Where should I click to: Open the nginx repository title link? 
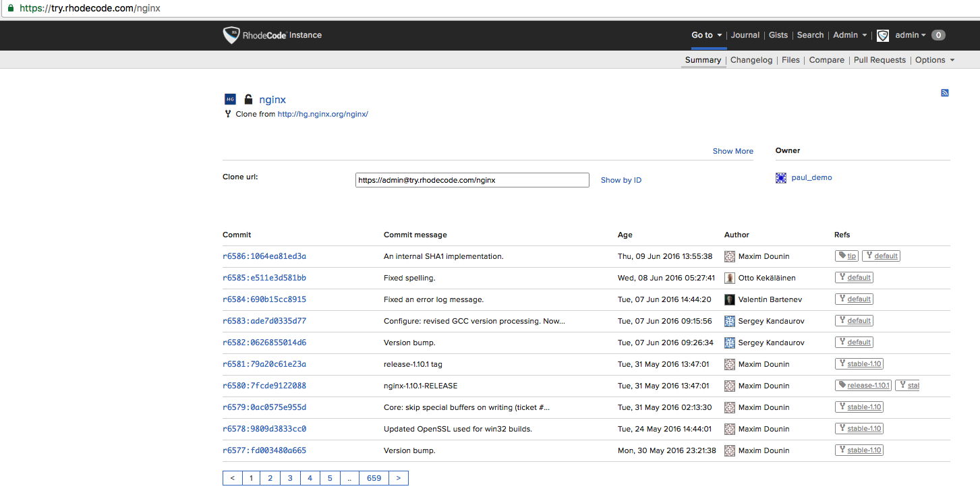click(272, 99)
